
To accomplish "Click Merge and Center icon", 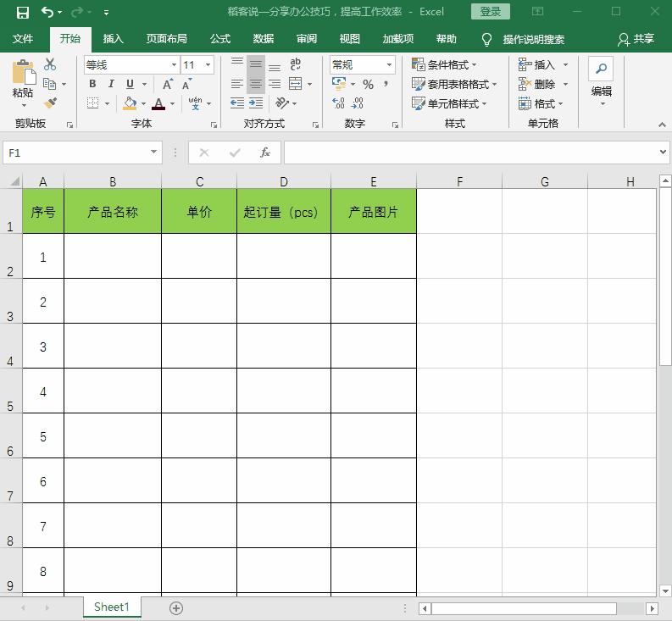I will [x=295, y=84].
